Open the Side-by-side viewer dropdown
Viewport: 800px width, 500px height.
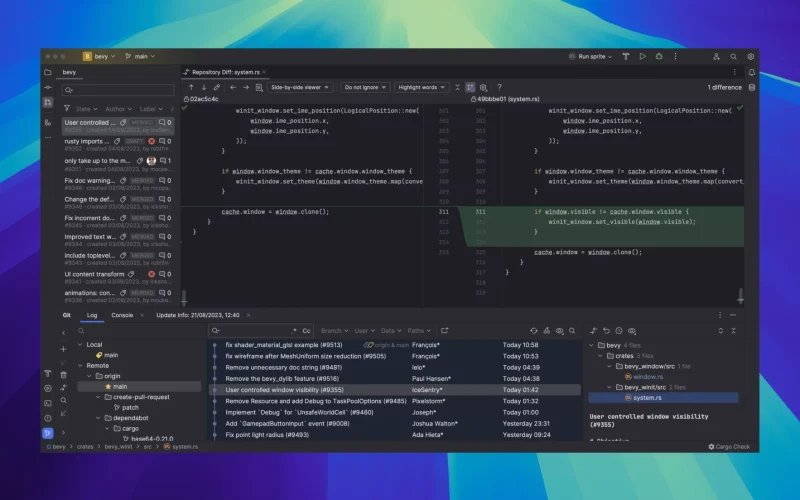[x=299, y=87]
